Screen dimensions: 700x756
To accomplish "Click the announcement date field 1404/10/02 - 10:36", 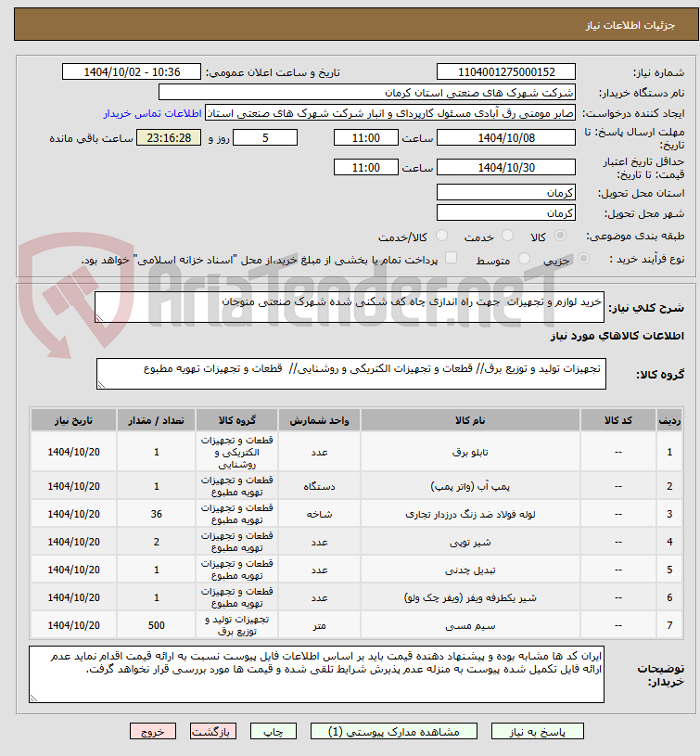I will [132, 71].
